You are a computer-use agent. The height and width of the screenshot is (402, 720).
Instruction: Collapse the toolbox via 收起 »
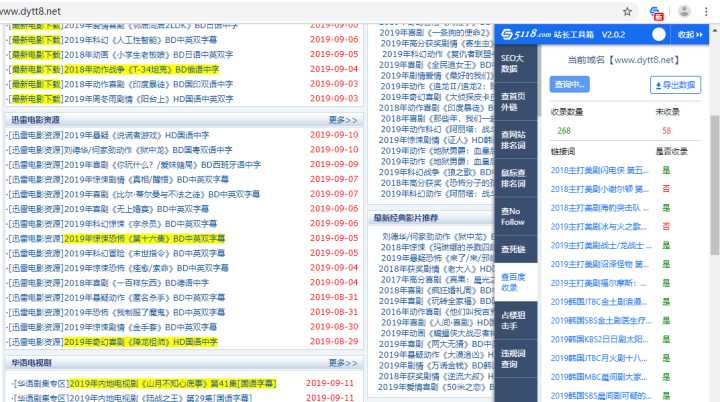[690, 34]
